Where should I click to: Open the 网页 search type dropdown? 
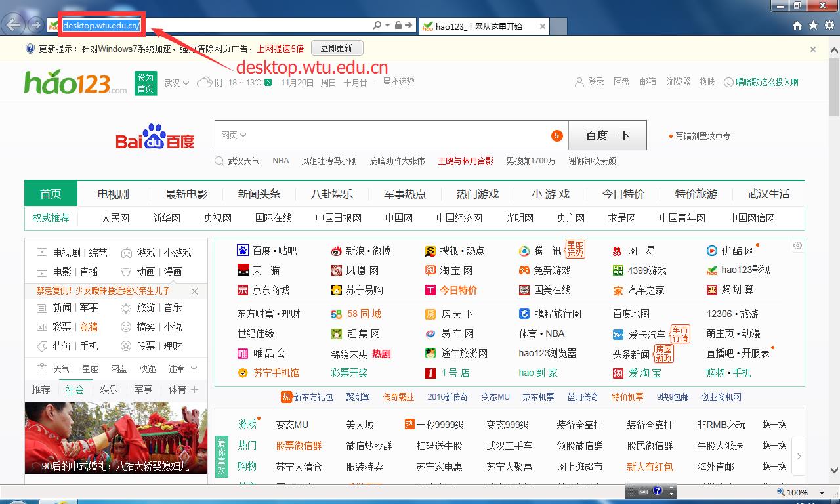pos(234,135)
